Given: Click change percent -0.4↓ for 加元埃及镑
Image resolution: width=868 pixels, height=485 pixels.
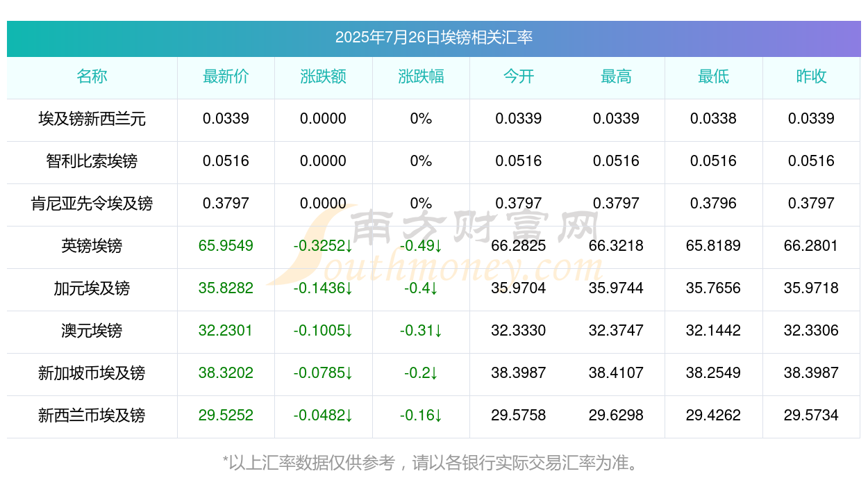Looking at the screenshot, I should tap(421, 288).
